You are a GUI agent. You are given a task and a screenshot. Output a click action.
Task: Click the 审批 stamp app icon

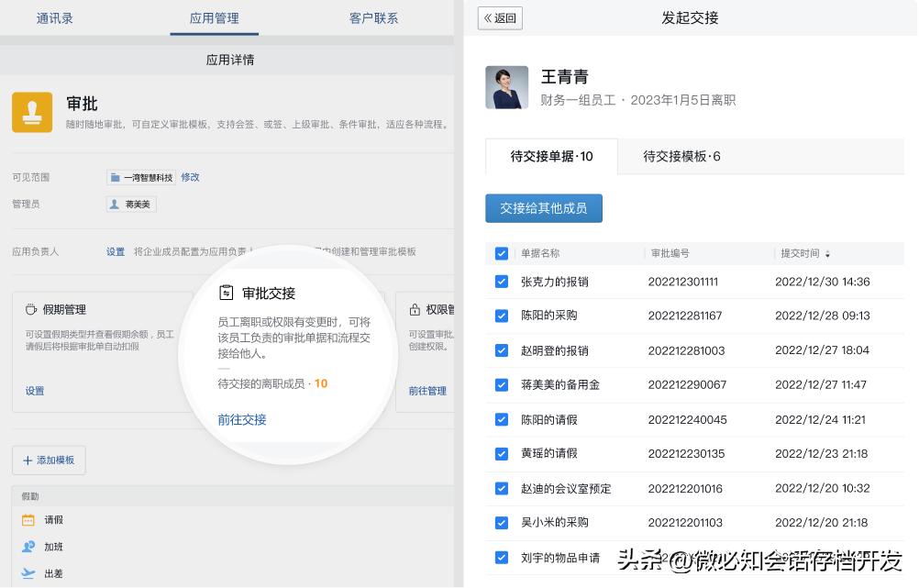(x=32, y=112)
